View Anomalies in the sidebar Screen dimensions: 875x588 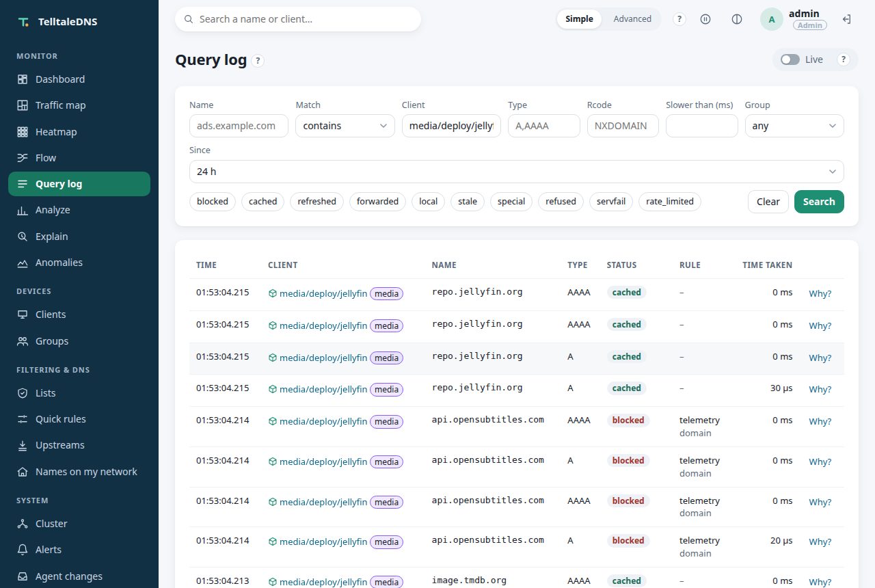pyautogui.click(x=79, y=263)
